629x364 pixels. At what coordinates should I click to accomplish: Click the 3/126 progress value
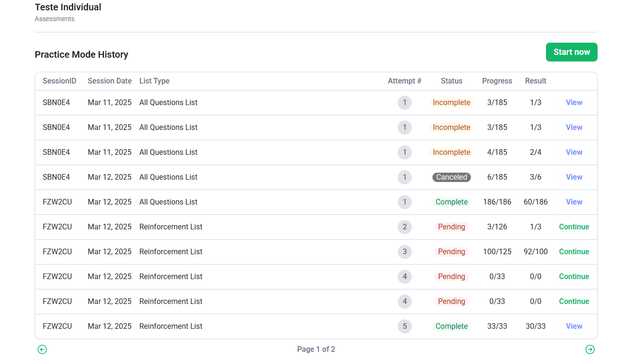497,227
